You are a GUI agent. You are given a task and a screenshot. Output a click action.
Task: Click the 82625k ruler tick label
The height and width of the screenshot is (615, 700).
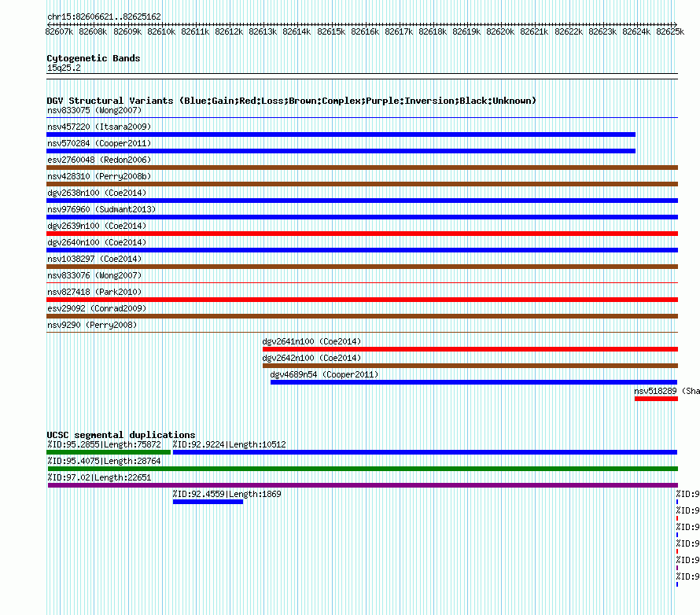(670, 31)
